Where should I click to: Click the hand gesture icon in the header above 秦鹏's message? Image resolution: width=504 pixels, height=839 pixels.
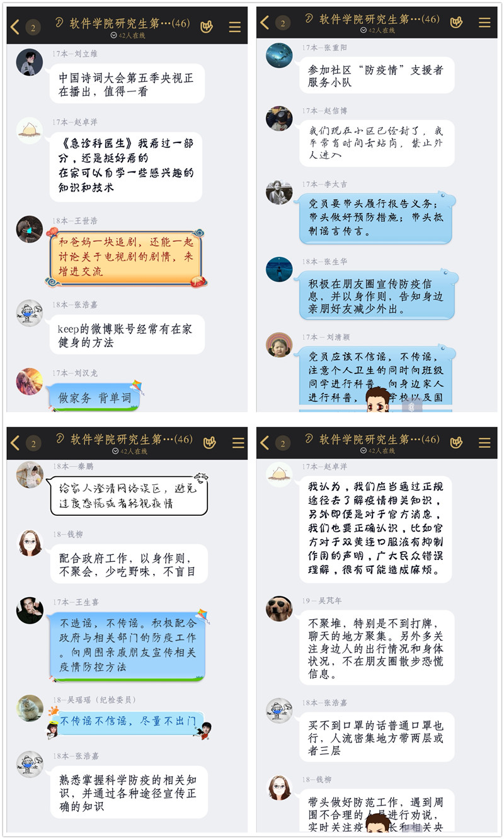pyautogui.click(x=207, y=443)
